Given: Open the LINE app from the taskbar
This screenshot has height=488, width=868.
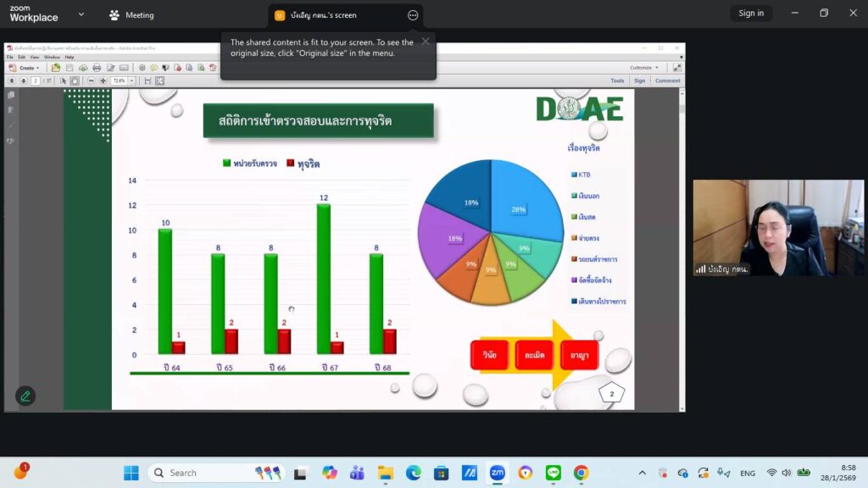Looking at the screenshot, I should [x=554, y=473].
